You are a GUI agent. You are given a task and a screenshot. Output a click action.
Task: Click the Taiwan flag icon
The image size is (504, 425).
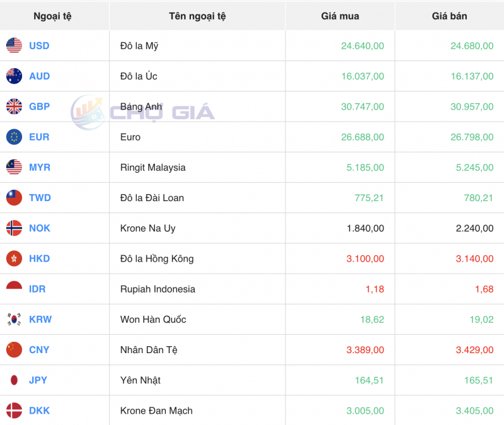[x=14, y=198]
